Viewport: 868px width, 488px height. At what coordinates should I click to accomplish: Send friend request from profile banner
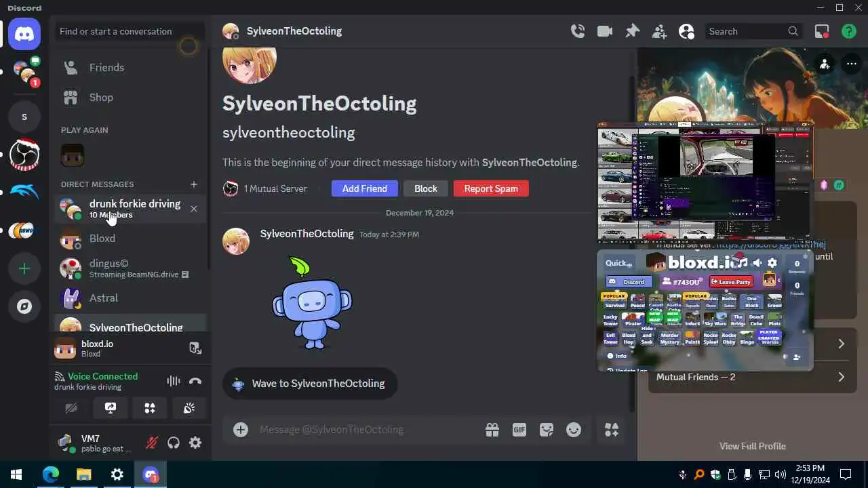click(x=825, y=64)
